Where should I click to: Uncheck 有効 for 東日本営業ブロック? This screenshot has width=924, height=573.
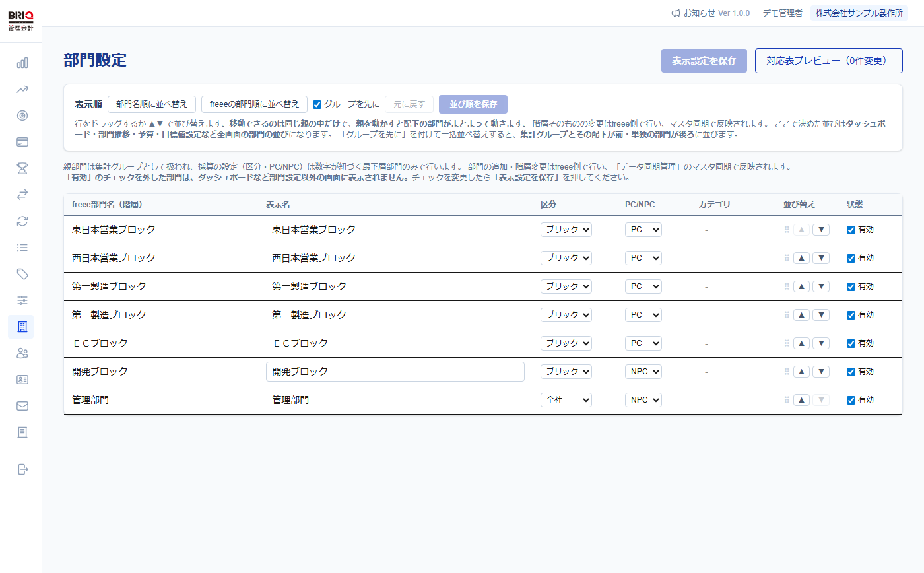point(851,230)
